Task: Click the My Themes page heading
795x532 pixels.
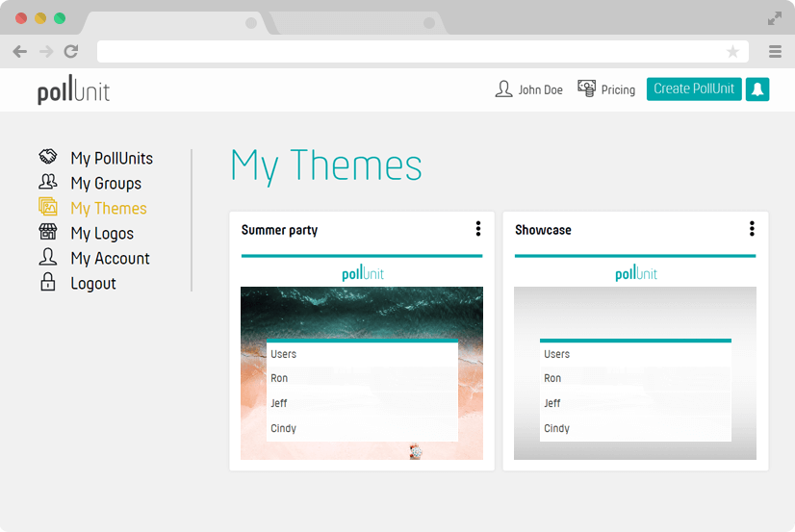Action: coord(326,166)
